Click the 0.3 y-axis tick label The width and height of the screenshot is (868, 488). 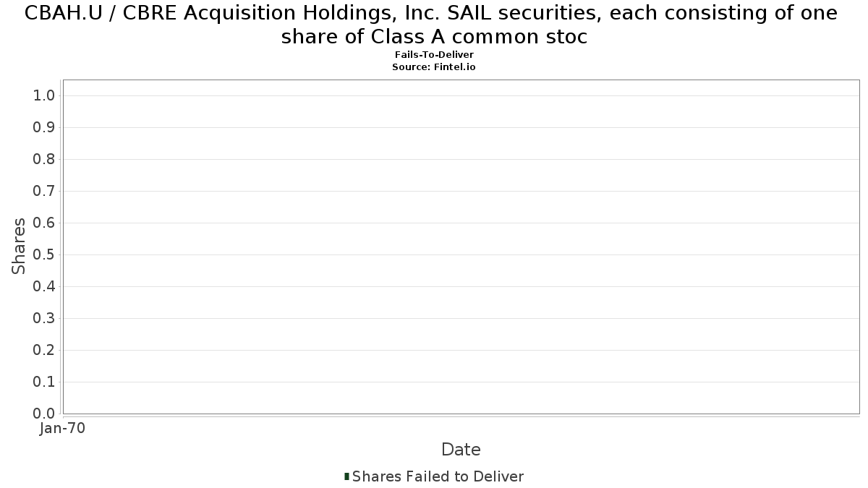tap(44, 319)
